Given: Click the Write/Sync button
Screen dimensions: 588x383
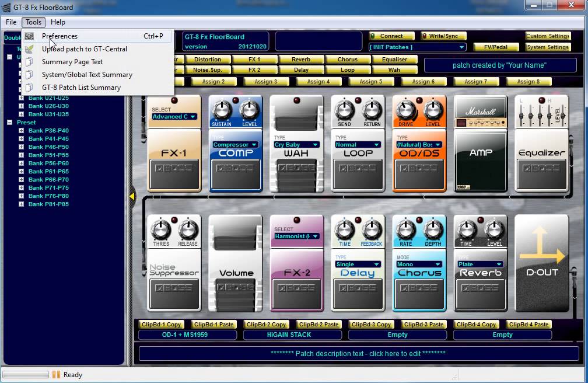Looking at the screenshot, I should [x=443, y=36].
